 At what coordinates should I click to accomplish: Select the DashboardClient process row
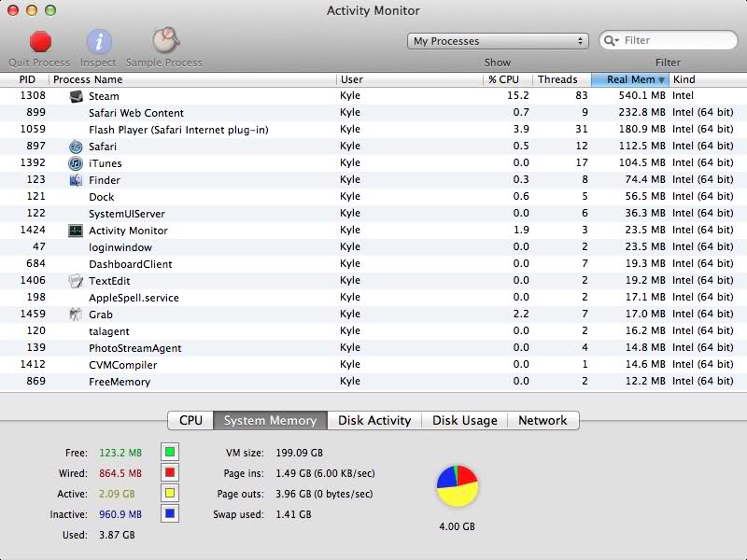coord(373,264)
